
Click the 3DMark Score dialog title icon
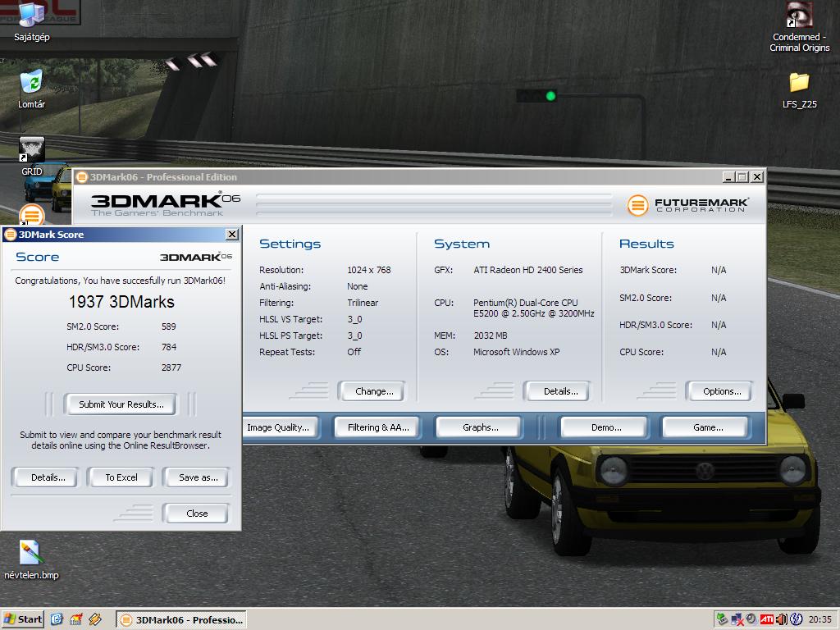[10, 235]
